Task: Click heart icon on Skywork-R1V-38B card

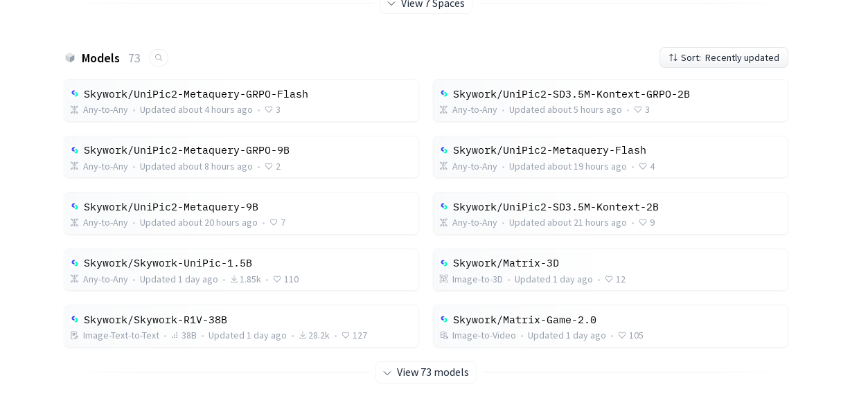Action: [x=346, y=335]
